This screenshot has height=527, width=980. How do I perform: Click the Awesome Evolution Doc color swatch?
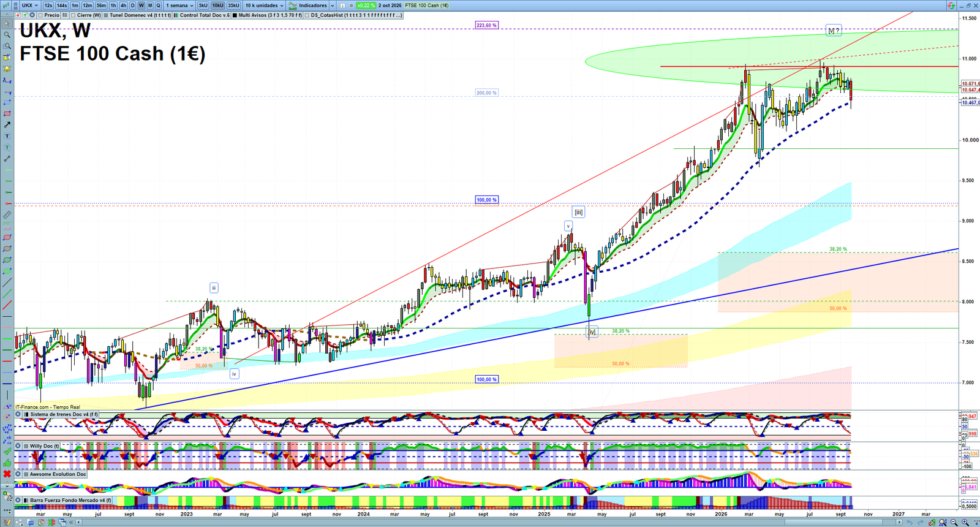pos(26,474)
